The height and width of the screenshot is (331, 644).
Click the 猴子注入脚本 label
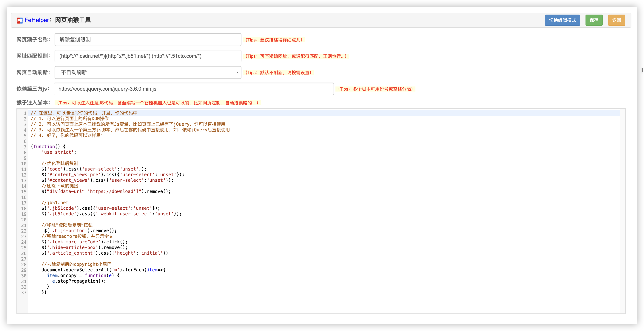[x=33, y=103]
